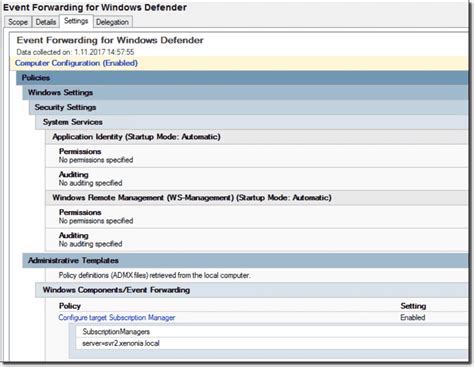Collapse the Policies section header
The image size is (474, 367).
pos(242,78)
